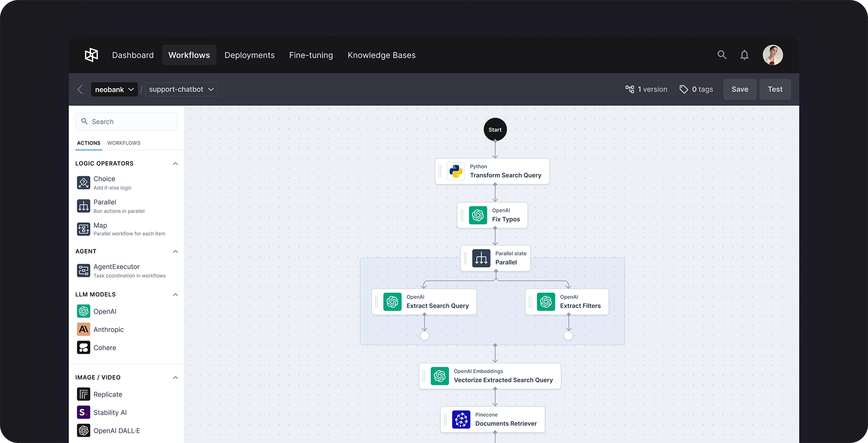Save the current workflow
The height and width of the screenshot is (443, 868).
[740, 89]
